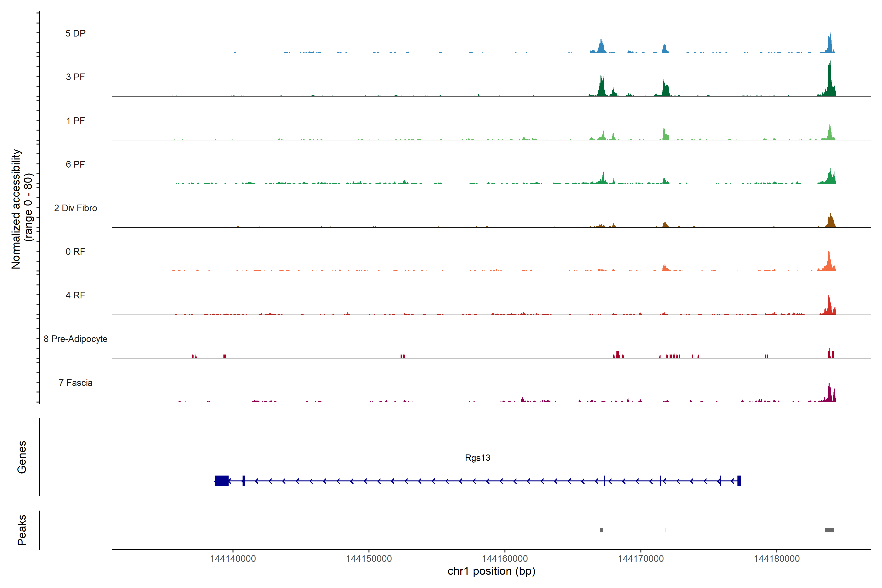Image resolution: width=882 pixels, height=588 pixels.
Task: Click the 144180000 axis tick label
Action: click(x=777, y=559)
